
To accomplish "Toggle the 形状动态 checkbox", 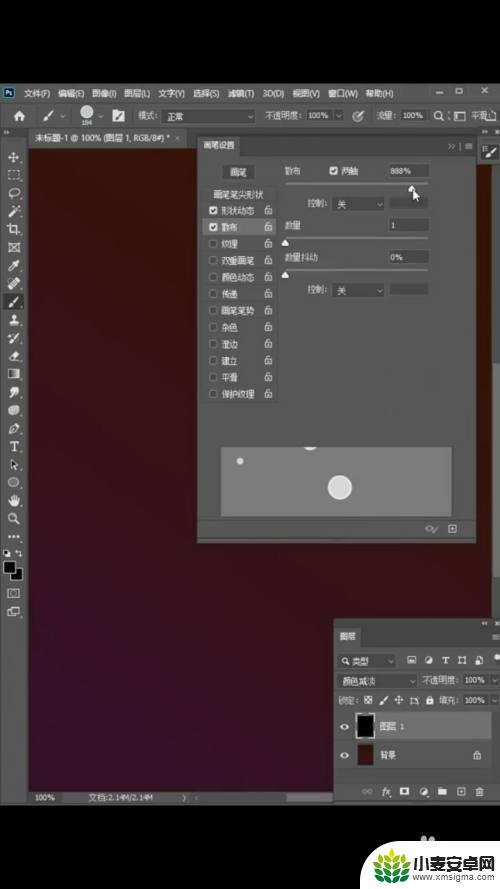I will coord(213,210).
